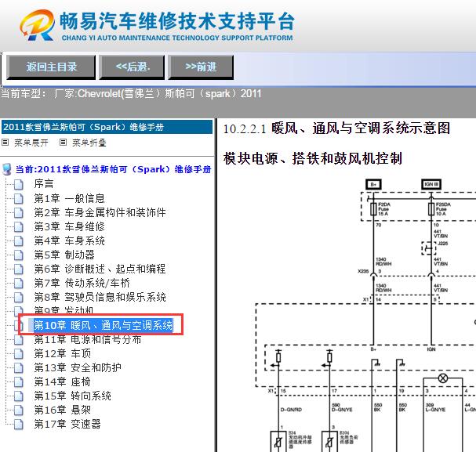The width and height of the screenshot is (476, 452).
Task: Open 第15章 转向系统
Action: pos(72,396)
